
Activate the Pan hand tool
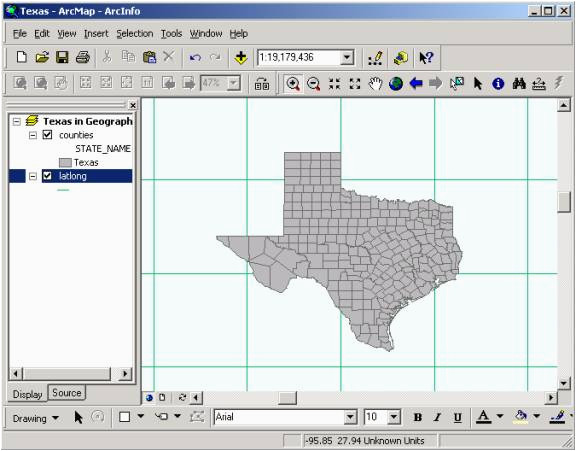tap(375, 84)
